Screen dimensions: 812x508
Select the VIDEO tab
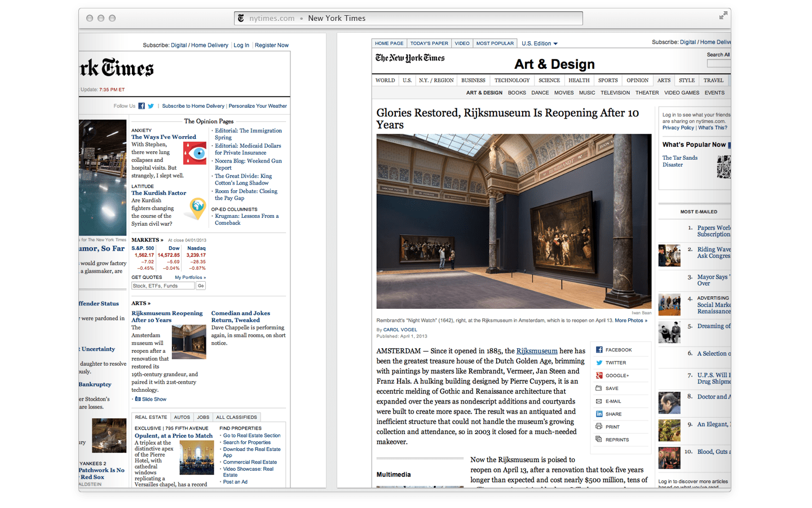pyautogui.click(x=462, y=43)
